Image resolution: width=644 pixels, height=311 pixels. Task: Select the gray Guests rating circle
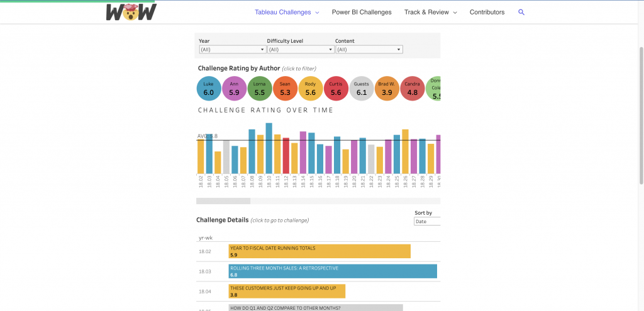pos(361,89)
